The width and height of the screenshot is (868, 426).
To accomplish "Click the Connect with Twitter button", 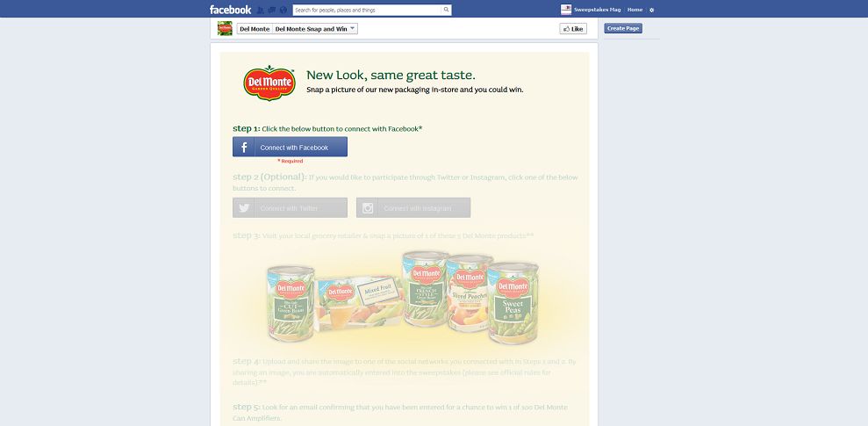I will (291, 208).
